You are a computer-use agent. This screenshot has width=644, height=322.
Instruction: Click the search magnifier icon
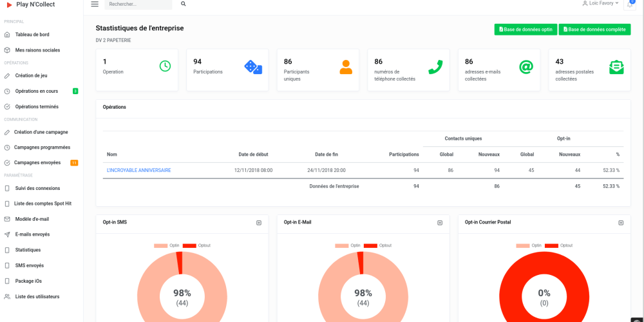184,4
